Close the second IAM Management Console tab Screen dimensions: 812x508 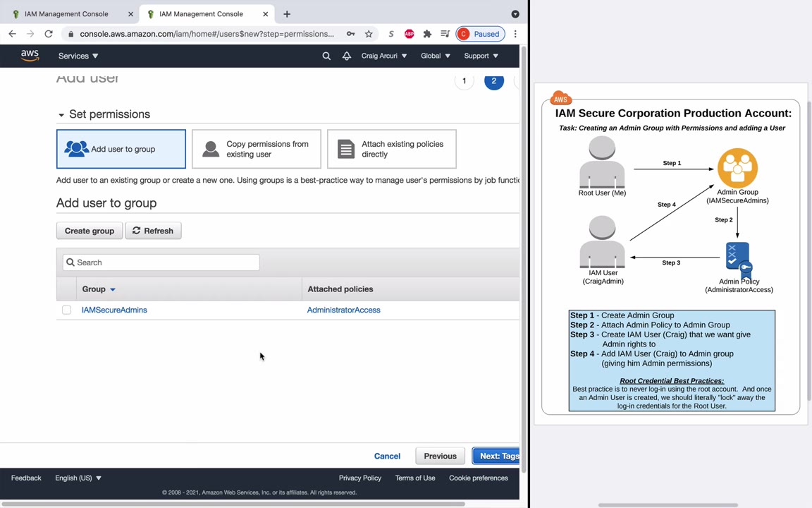[x=265, y=14]
